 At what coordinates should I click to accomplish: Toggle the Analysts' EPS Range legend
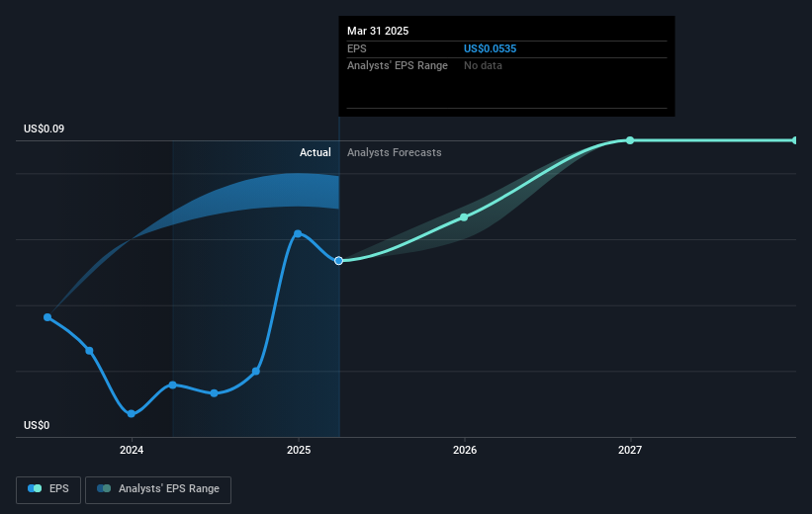(158, 489)
